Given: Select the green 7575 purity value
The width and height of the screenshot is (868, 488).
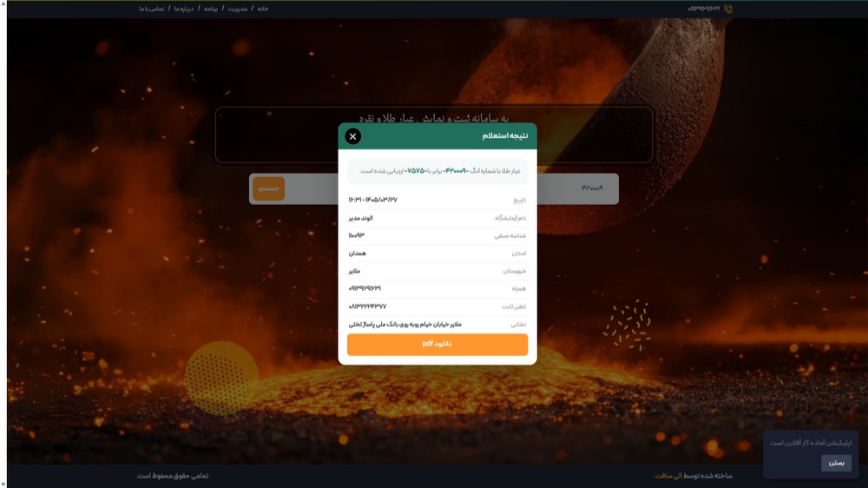Looking at the screenshot, I should pyautogui.click(x=416, y=170).
